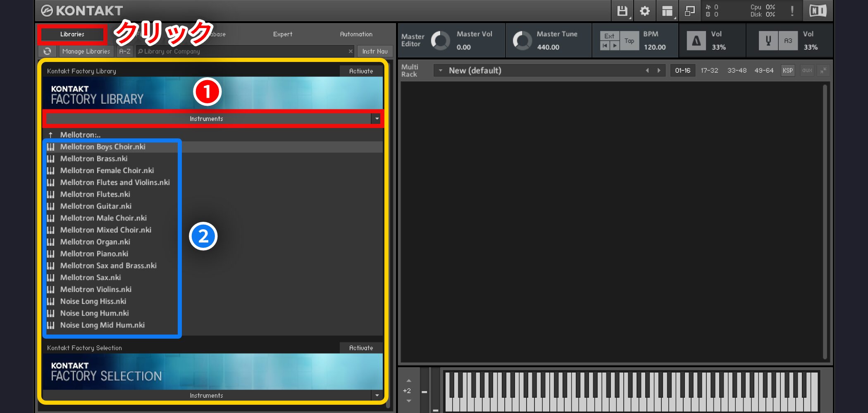Toggle the aux button in Multi Rack
The image size is (868, 413).
[x=807, y=71]
